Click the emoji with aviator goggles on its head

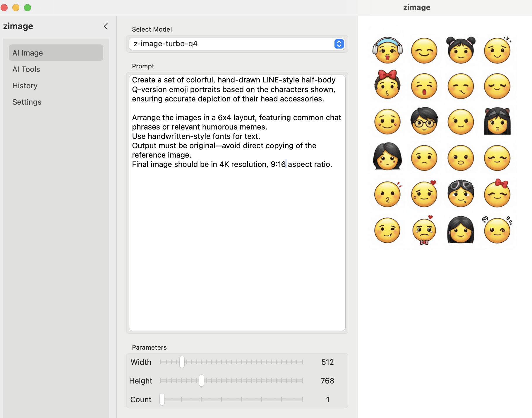461,193
